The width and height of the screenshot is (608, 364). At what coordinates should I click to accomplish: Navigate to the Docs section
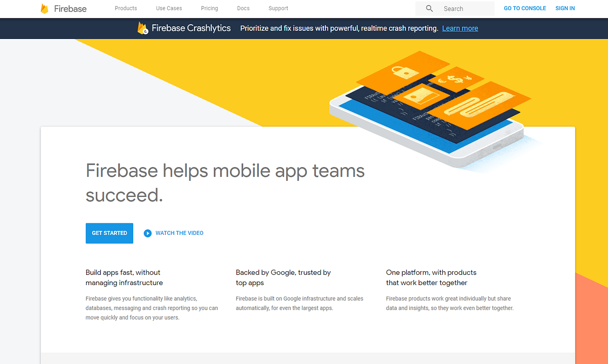click(243, 8)
